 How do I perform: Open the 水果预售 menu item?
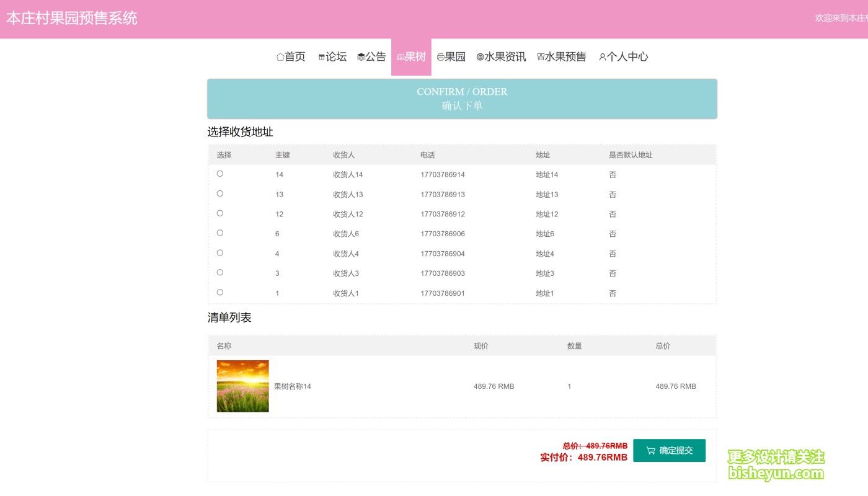click(x=565, y=57)
